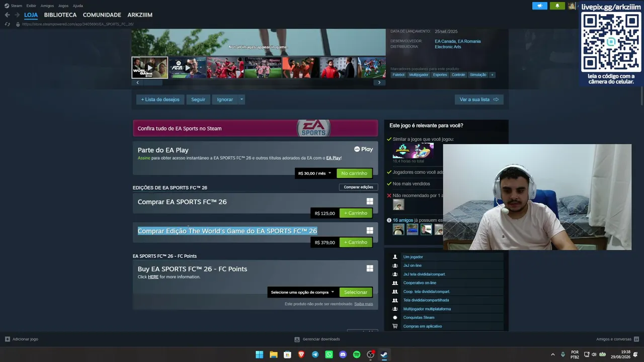
Task: Open Amigos e conversas panel
Action: tap(617, 339)
